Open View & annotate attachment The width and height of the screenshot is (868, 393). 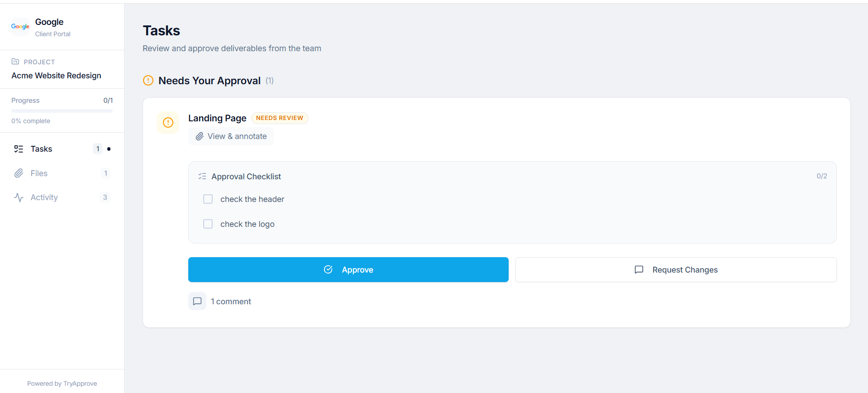[x=231, y=136]
